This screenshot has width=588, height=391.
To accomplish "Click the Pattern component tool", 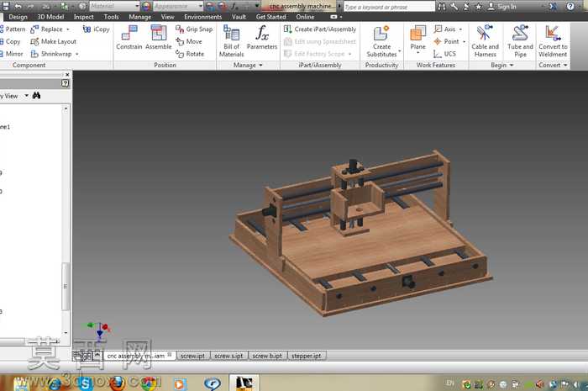I will pyautogui.click(x=13, y=29).
